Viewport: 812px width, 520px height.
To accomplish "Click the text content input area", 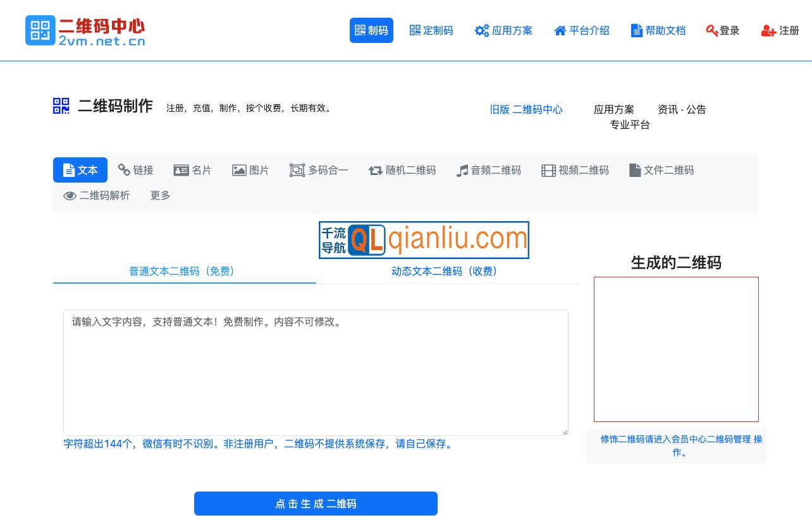I will click(316, 372).
